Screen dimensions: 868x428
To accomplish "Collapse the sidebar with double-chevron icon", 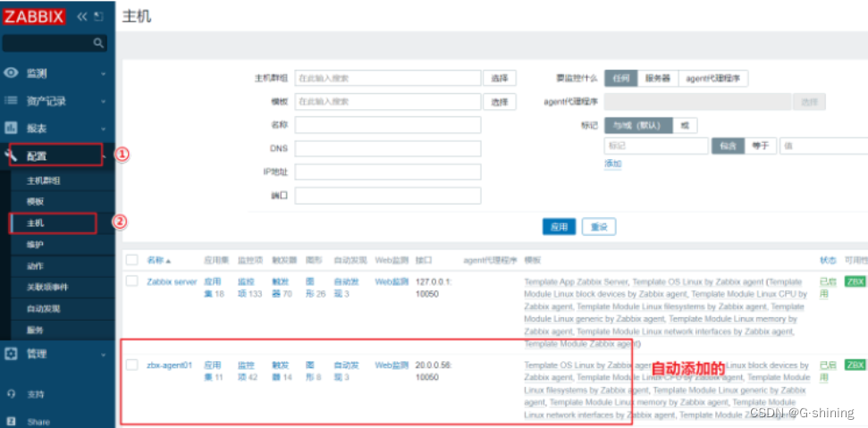I will click(82, 17).
